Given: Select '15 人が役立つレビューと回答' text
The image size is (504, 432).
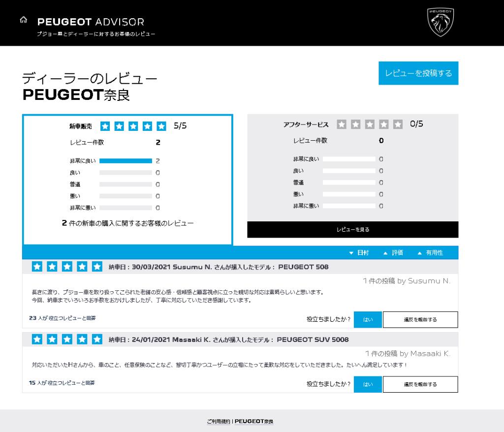Looking at the screenshot, I should pos(62,383).
